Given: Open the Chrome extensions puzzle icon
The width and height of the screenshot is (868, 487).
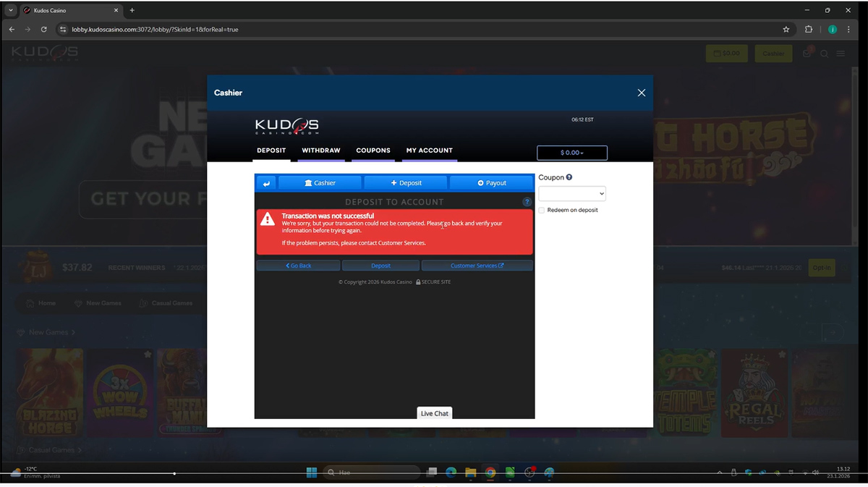Looking at the screenshot, I should [809, 30].
